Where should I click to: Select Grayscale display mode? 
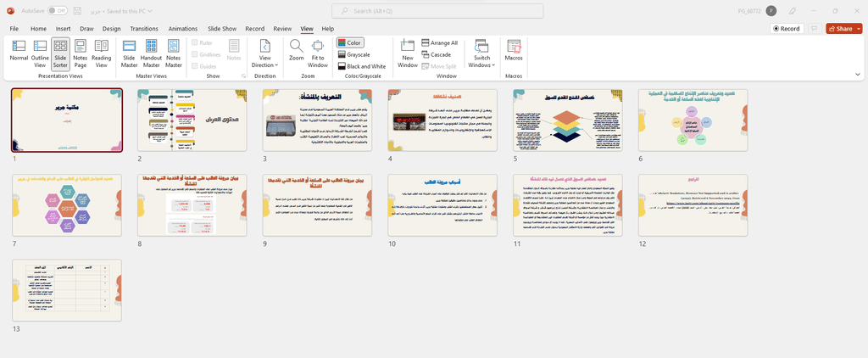point(353,54)
